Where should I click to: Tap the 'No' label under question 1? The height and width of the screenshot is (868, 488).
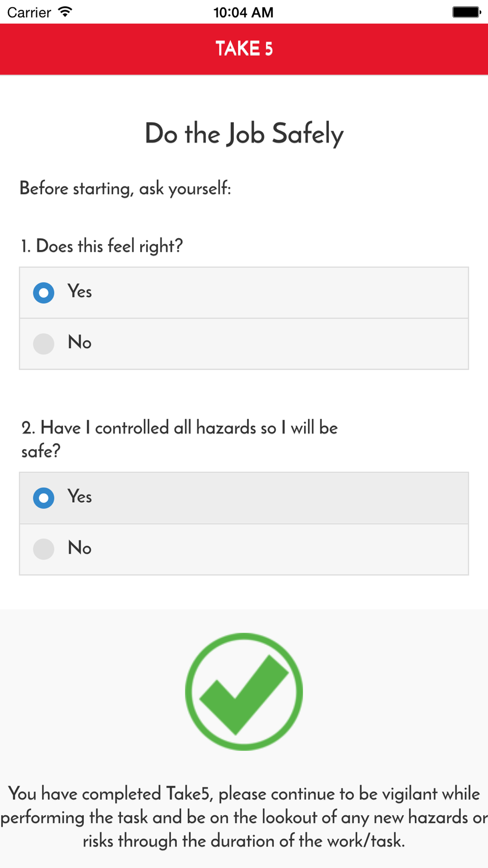[x=80, y=342]
